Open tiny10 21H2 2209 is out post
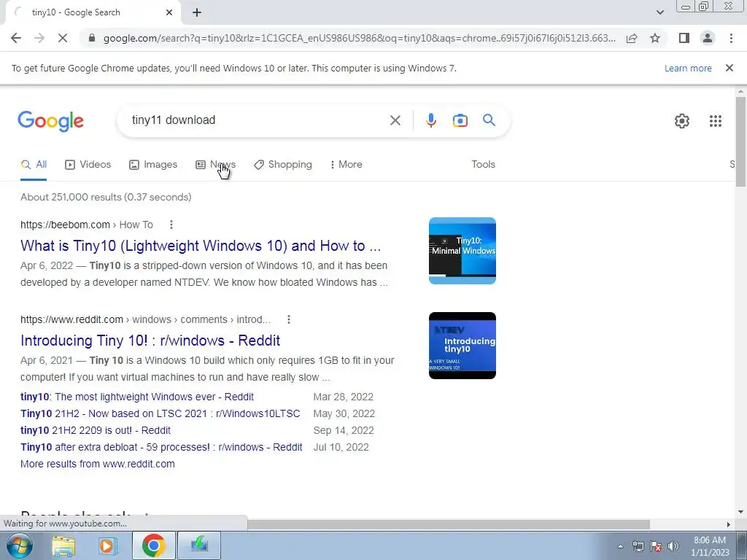The height and width of the screenshot is (560, 747). [96, 430]
